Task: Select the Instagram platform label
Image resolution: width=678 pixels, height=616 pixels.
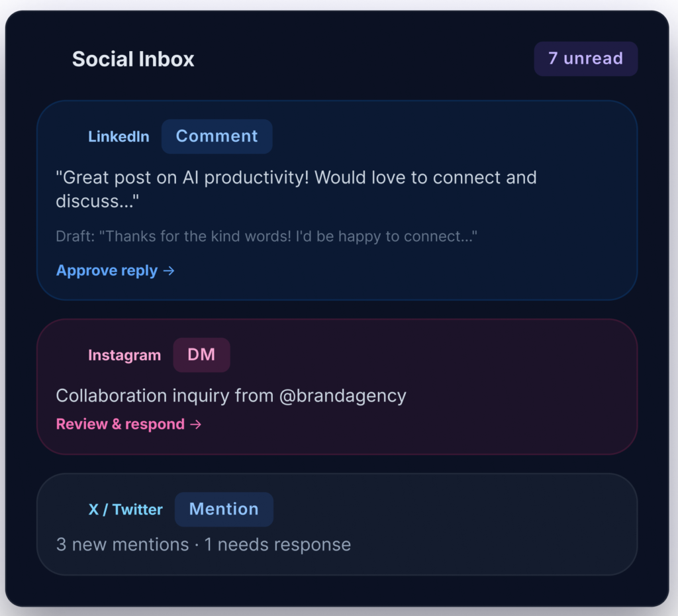Action: click(x=124, y=355)
